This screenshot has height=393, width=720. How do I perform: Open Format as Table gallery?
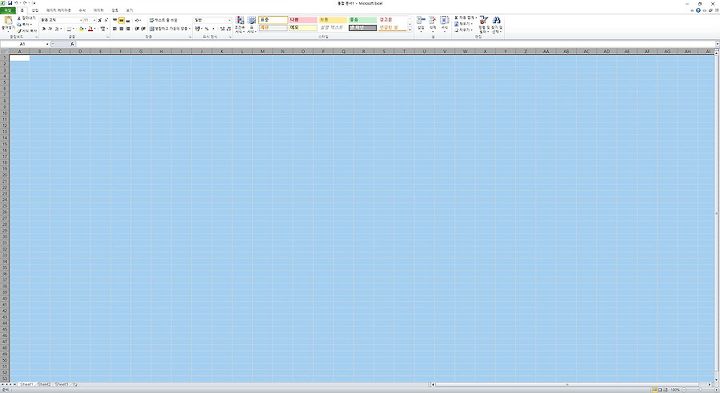[x=252, y=25]
